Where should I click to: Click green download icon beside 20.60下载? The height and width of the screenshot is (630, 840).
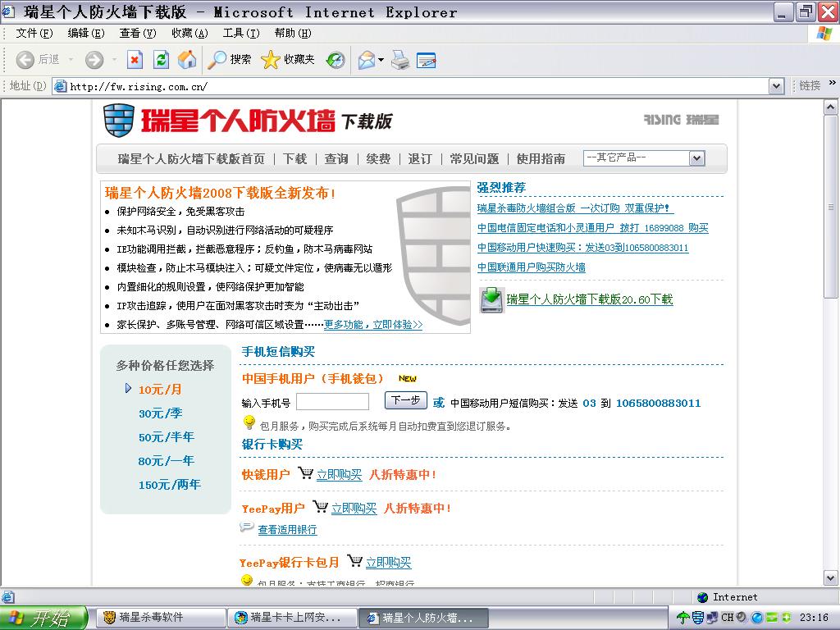tap(491, 299)
